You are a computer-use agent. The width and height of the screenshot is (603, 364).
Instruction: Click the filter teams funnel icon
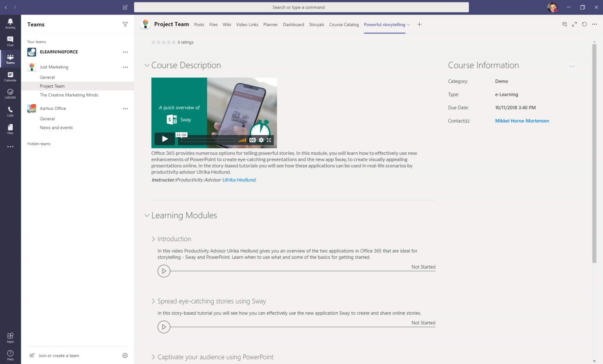click(125, 24)
